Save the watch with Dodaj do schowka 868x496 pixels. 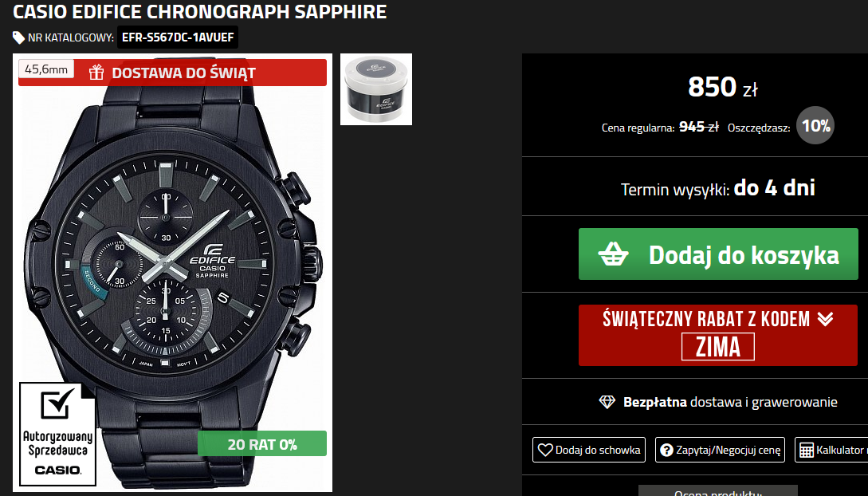click(x=589, y=450)
